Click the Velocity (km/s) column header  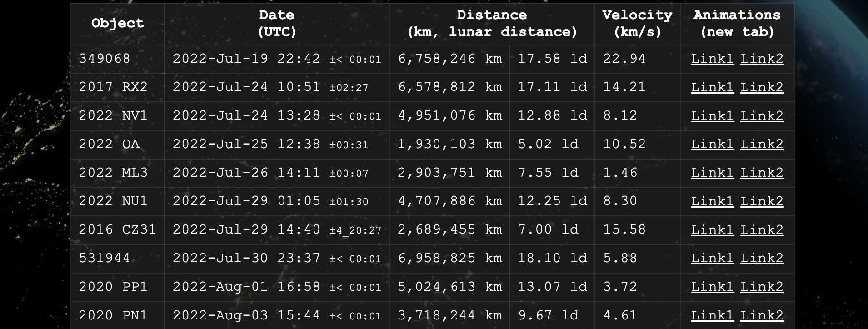(637, 23)
